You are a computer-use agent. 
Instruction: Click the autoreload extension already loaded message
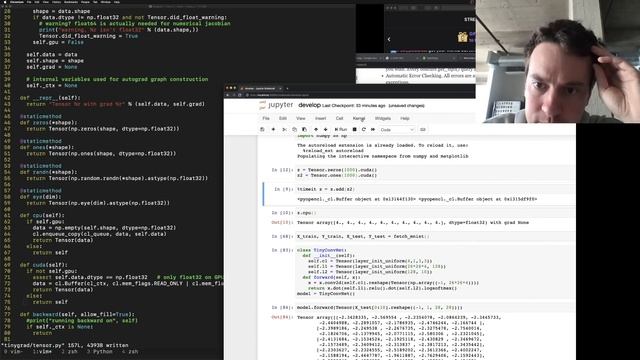[x=382, y=151]
